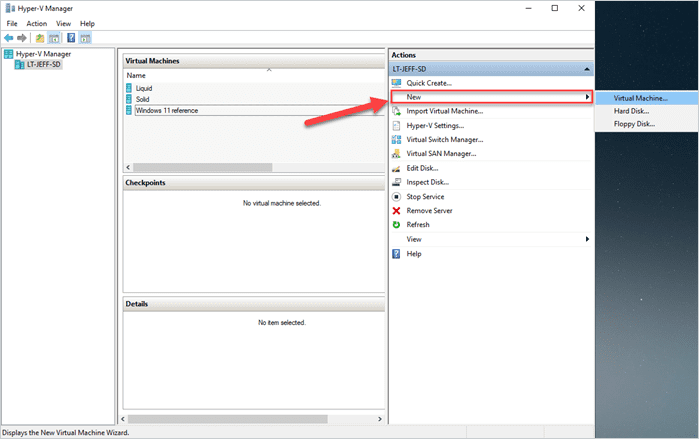Click the Hyper-V Manager title bar icon
Screen dimensions: 699x439
click(x=10, y=8)
